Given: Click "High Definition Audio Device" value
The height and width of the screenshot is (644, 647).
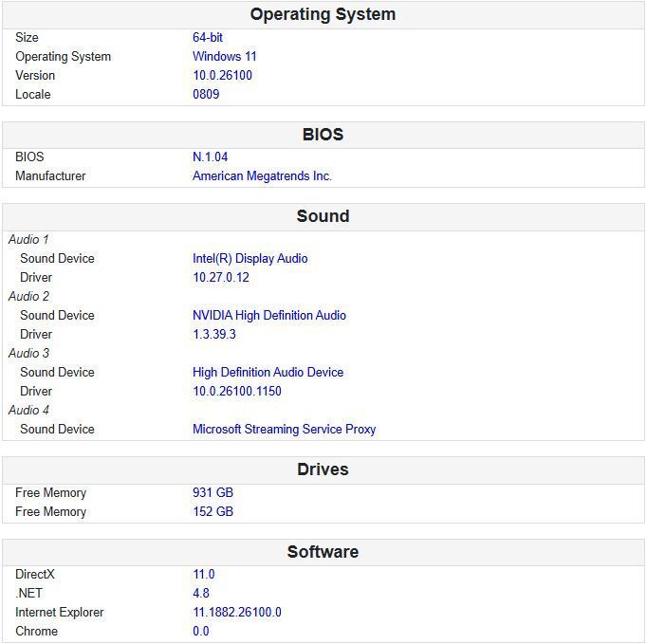Looking at the screenshot, I should 268,373.
